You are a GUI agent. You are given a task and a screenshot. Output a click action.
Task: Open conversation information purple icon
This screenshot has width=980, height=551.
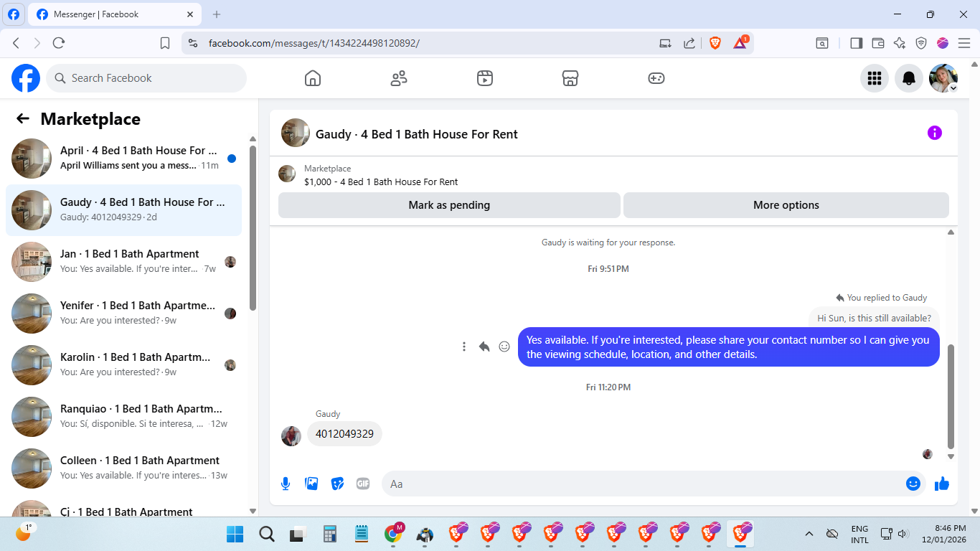[935, 133]
